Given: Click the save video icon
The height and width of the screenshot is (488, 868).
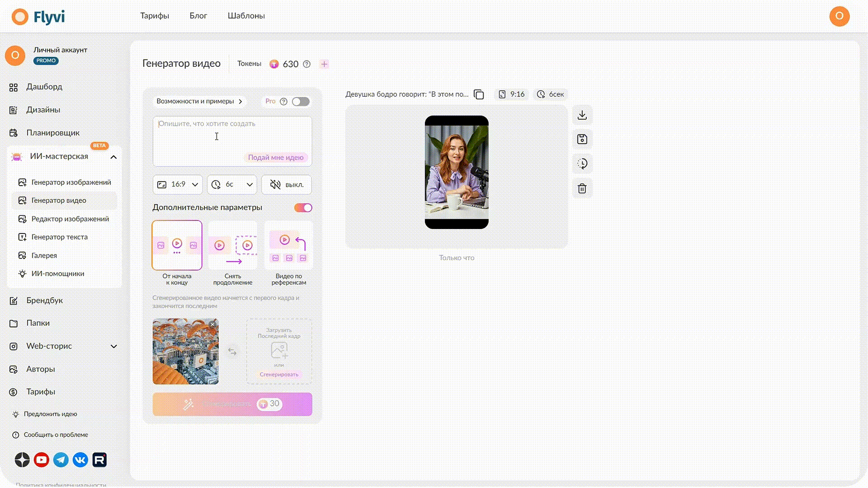Looking at the screenshot, I should click(x=582, y=139).
